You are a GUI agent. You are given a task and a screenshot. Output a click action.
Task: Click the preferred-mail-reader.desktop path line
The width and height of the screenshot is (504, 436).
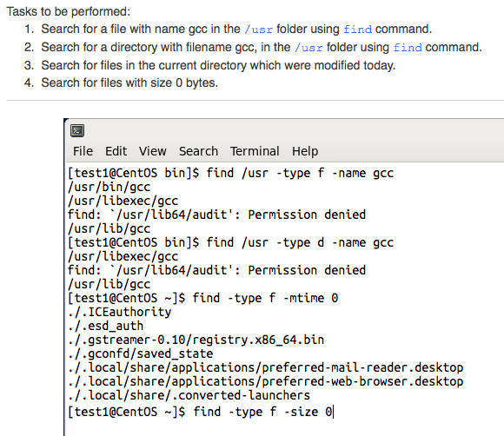point(266,367)
